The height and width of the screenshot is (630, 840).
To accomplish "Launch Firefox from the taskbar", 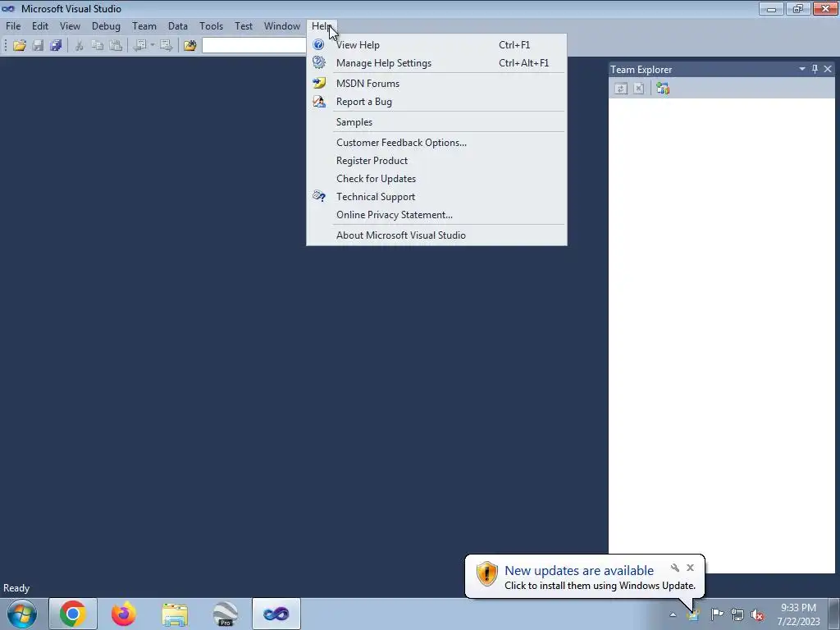I will 124,614.
